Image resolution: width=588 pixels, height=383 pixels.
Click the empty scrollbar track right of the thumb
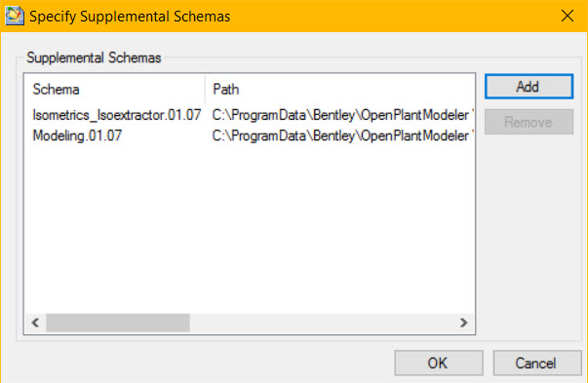point(322,323)
